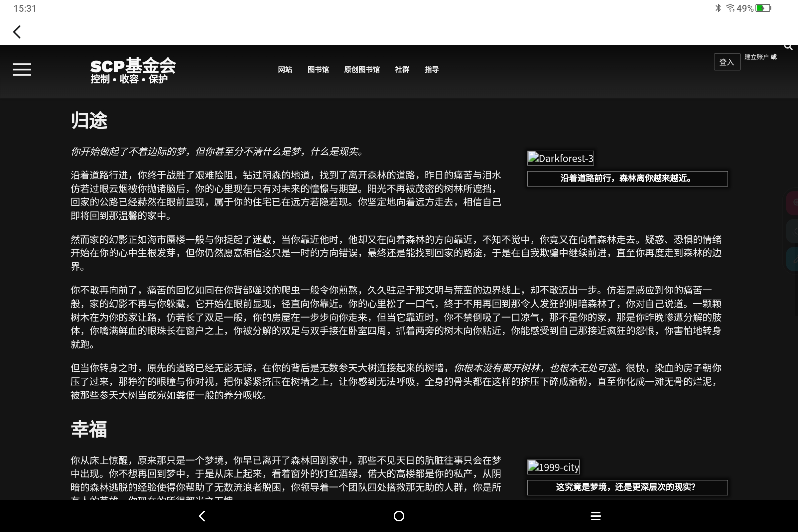Click the 1999-city broken image

coord(553,467)
